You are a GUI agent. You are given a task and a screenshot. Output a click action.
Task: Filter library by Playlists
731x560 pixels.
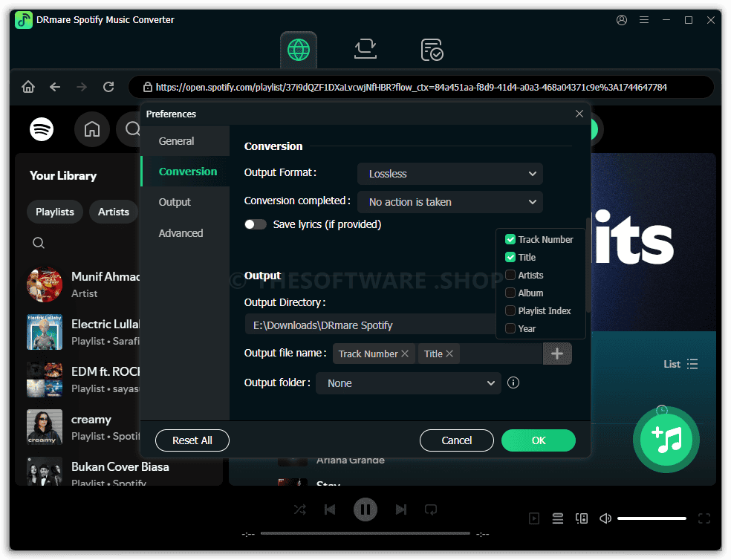[55, 212]
